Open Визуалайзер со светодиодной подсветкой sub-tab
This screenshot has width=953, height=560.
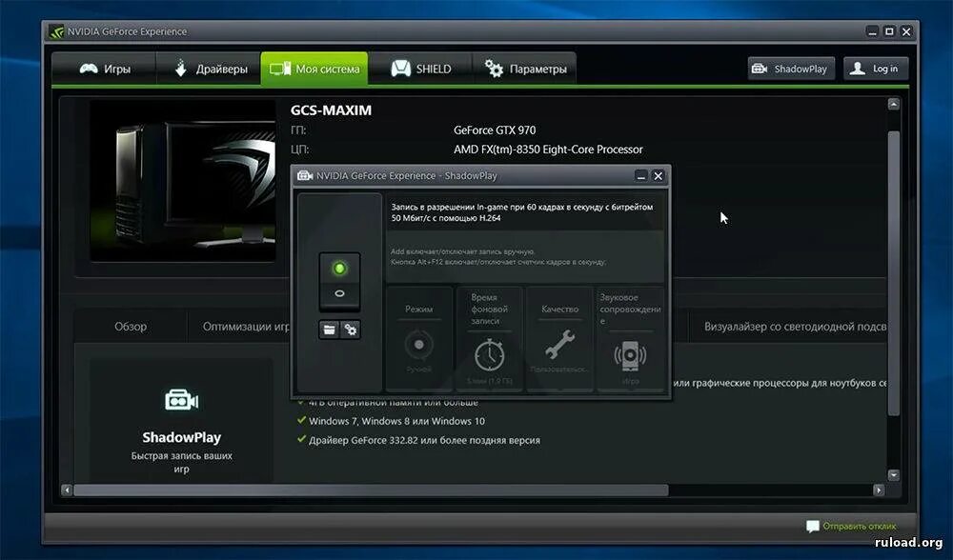tap(795, 327)
